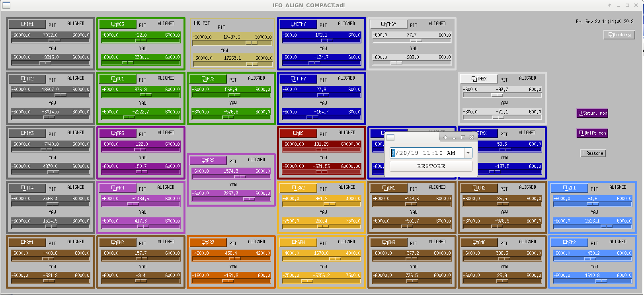The image size is (644, 295).
Task: Click the ! Restore button
Action: coord(593,153)
